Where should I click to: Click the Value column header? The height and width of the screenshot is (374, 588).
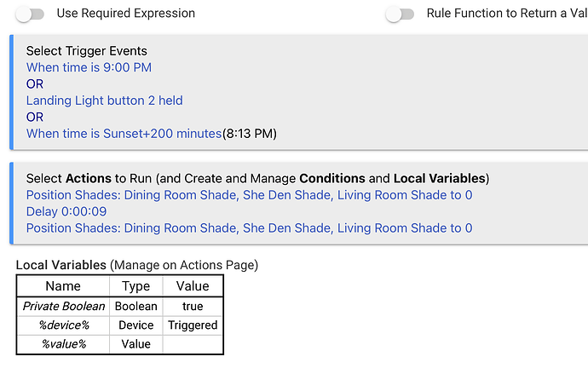click(192, 286)
